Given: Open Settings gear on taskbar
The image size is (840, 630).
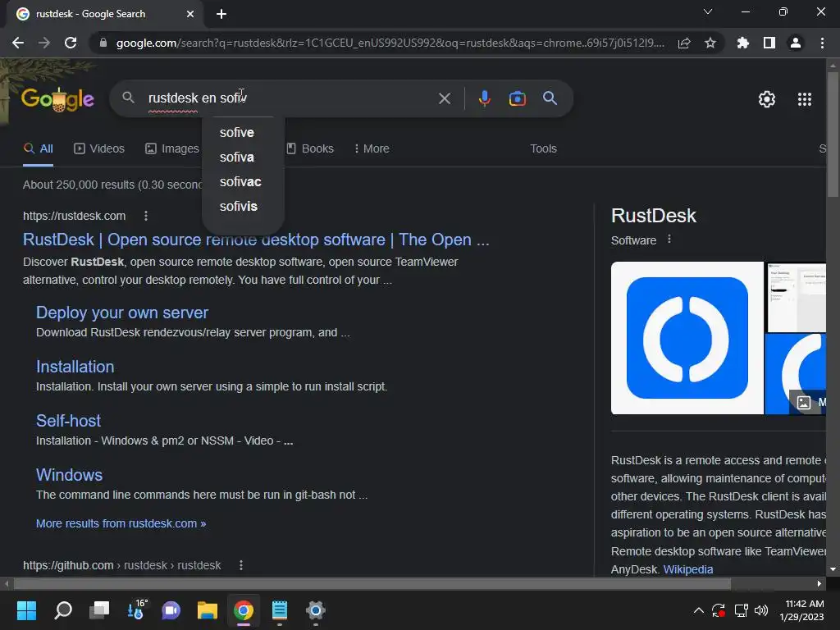Looking at the screenshot, I should 316,610.
